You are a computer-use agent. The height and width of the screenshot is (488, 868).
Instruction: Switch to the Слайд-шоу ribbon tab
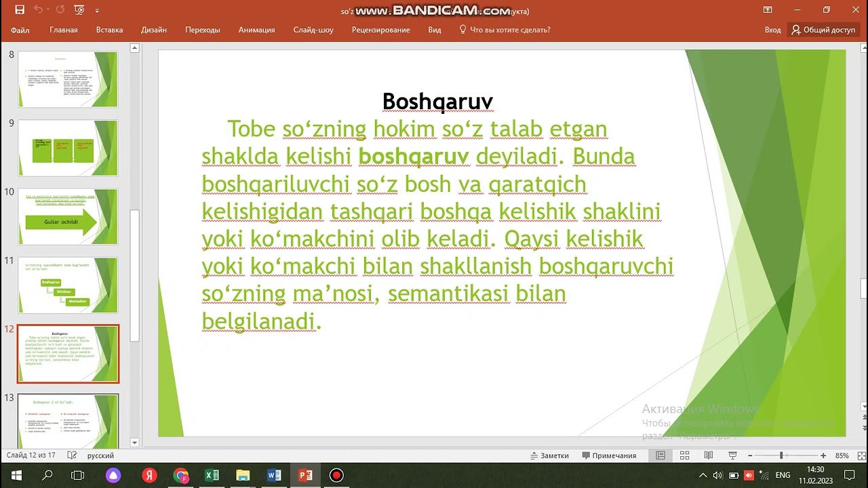tap(313, 30)
